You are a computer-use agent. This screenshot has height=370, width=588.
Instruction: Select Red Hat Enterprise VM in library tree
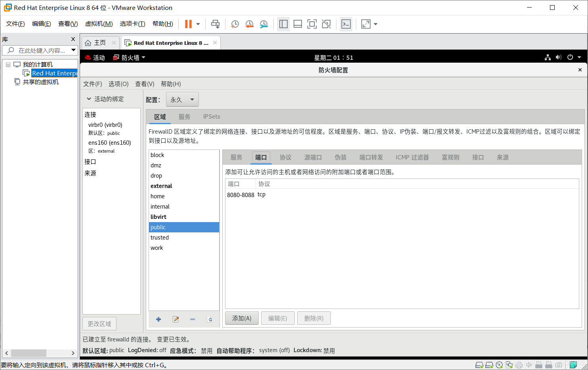(x=54, y=73)
